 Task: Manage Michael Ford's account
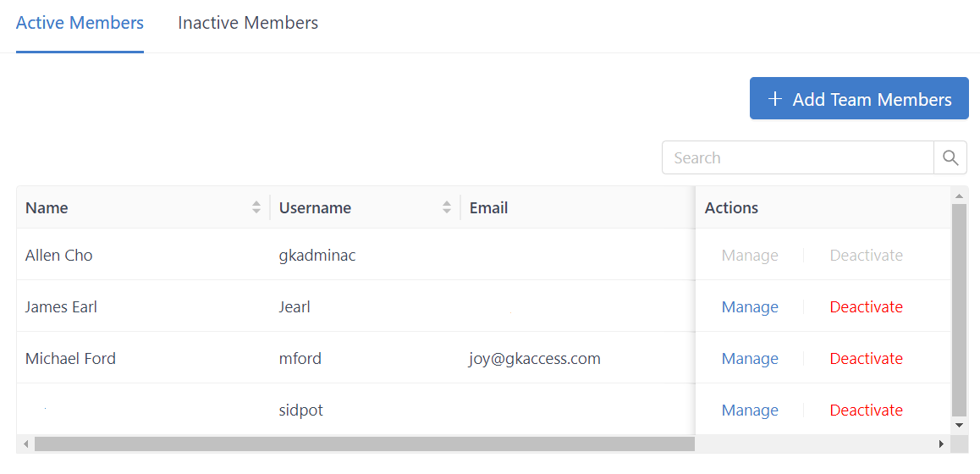pos(750,359)
